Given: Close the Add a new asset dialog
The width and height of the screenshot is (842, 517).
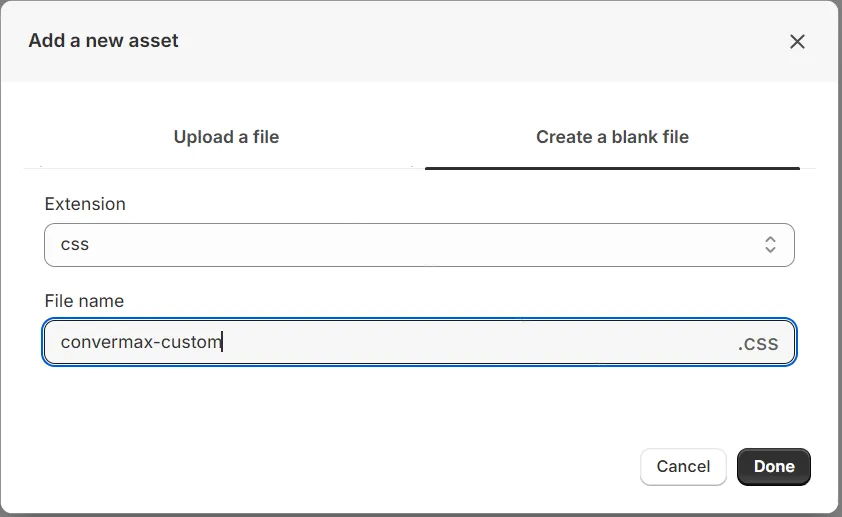Looking at the screenshot, I should [x=797, y=42].
